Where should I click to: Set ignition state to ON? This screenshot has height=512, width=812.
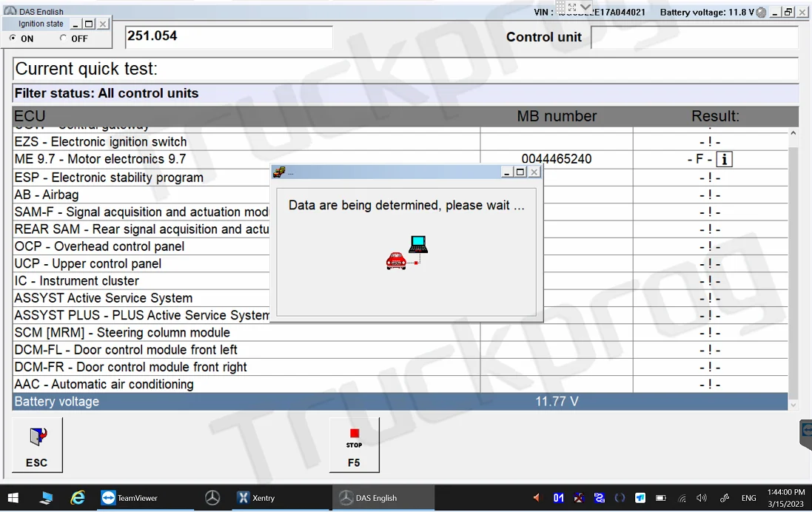pyautogui.click(x=13, y=38)
